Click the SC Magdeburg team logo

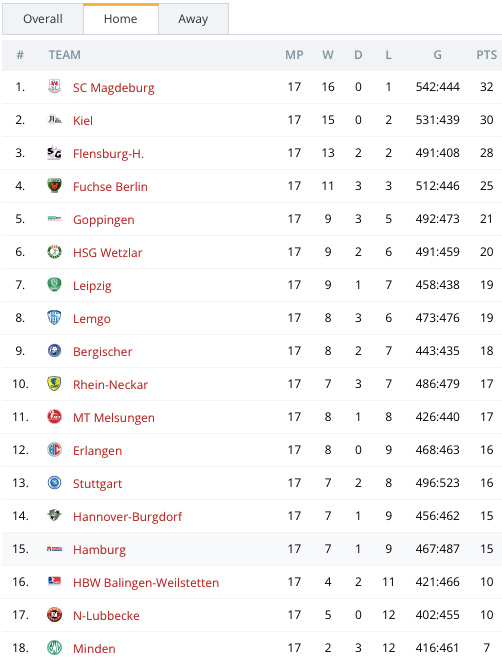pyautogui.click(x=54, y=87)
